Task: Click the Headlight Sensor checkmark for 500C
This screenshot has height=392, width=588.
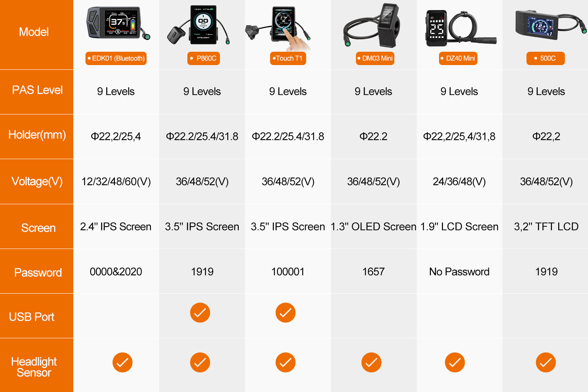Action: click(x=546, y=363)
